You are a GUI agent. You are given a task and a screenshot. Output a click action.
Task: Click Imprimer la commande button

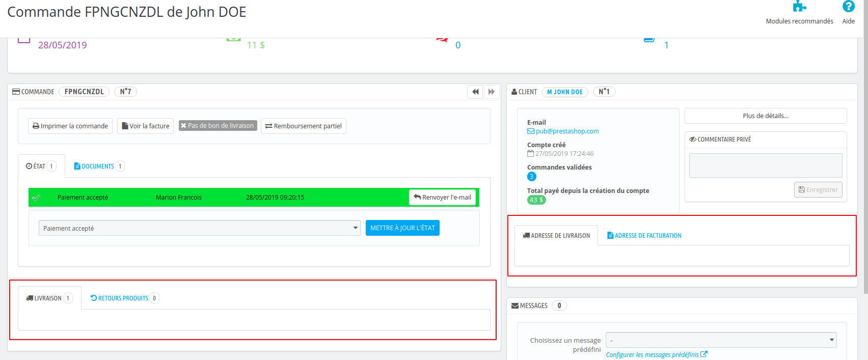pyautogui.click(x=70, y=126)
